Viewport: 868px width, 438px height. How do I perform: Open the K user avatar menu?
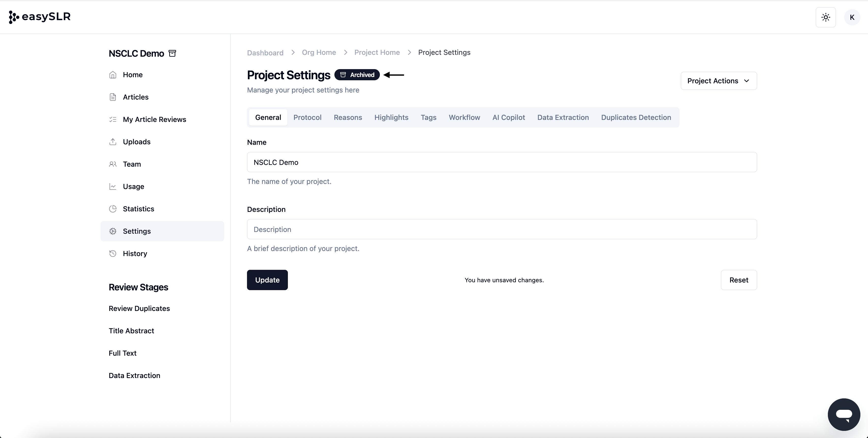point(852,17)
